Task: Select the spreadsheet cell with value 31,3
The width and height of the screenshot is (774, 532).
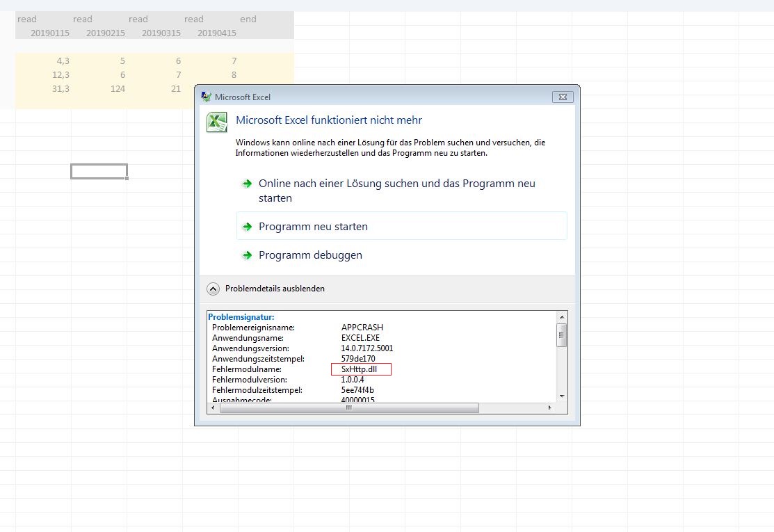Action: tap(43, 88)
